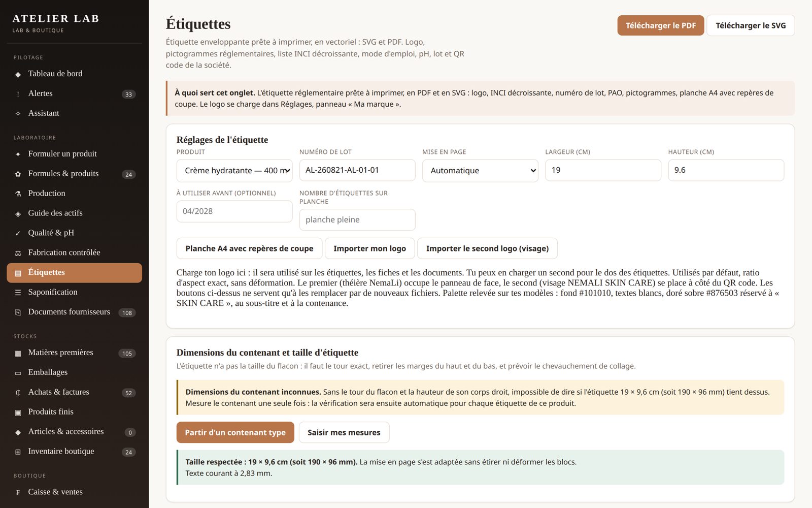The height and width of the screenshot is (508, 812).
Task: Focus the Numéro de lot field
Action: click(x=357, y=170)
